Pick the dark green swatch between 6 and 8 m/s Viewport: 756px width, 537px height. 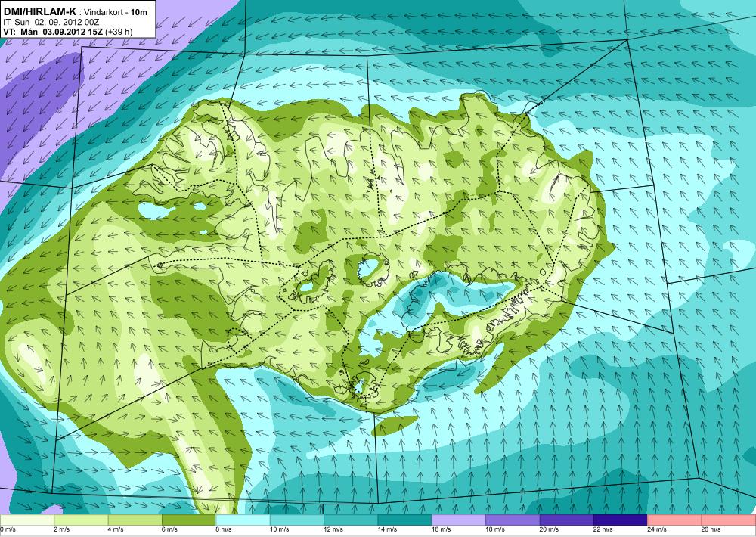[x=189, y=520]
